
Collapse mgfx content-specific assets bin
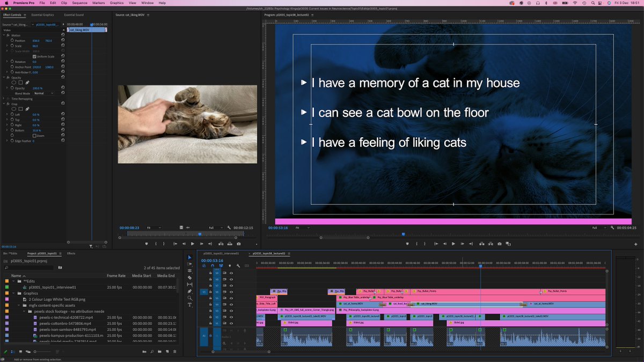tap(18, 305)
